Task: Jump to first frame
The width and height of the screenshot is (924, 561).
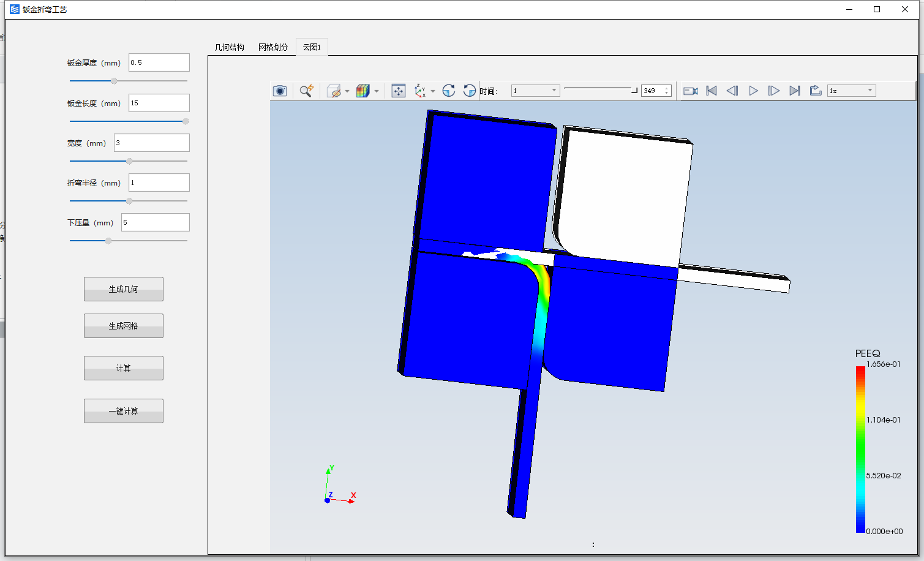Action: point(712,91)
